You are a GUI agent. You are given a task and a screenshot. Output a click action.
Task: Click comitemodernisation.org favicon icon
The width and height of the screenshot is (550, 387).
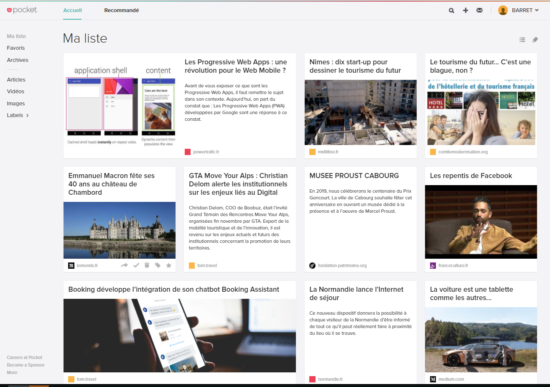433,152
